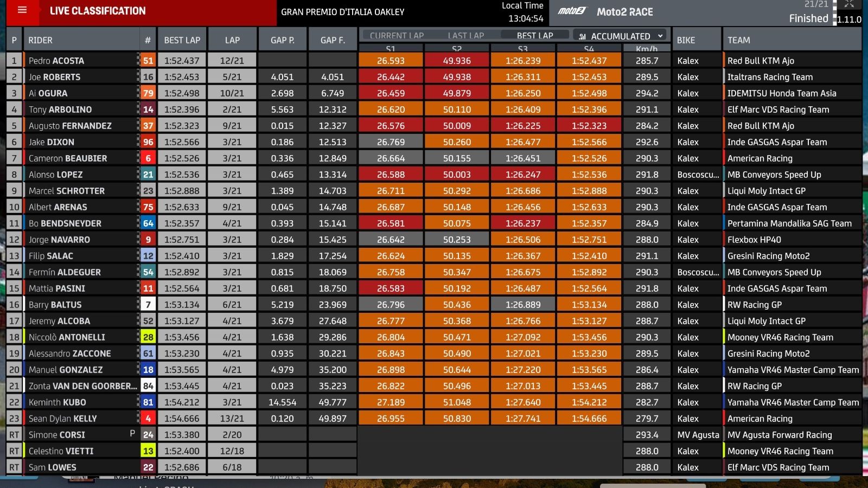The image size is (868, 488).
Task: Sort standings by the BEST LAP column
Action: [181, 39]
